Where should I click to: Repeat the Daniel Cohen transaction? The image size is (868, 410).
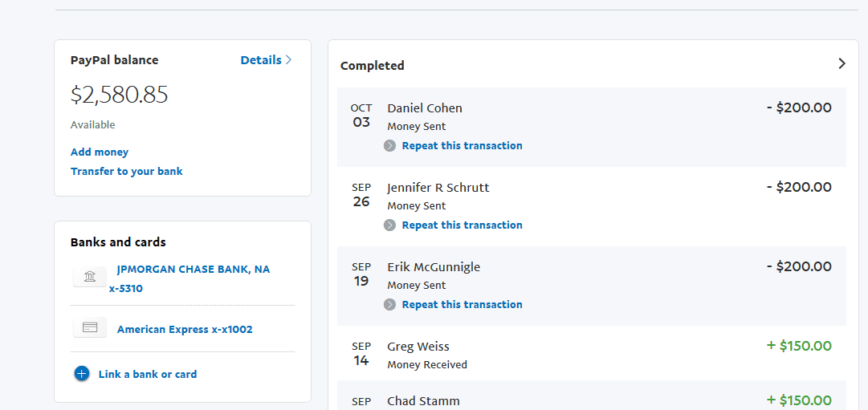[462, 146]
